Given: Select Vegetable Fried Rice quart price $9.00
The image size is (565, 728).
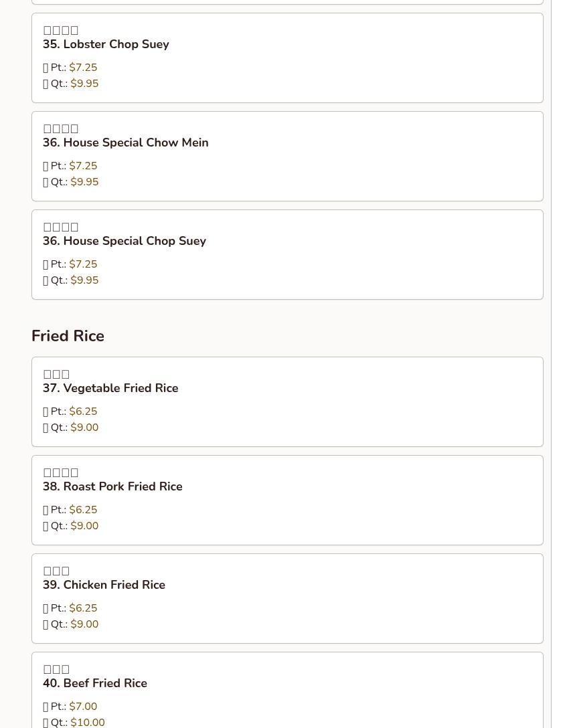Looking at the screenshot, I should [x=84, y=428].
